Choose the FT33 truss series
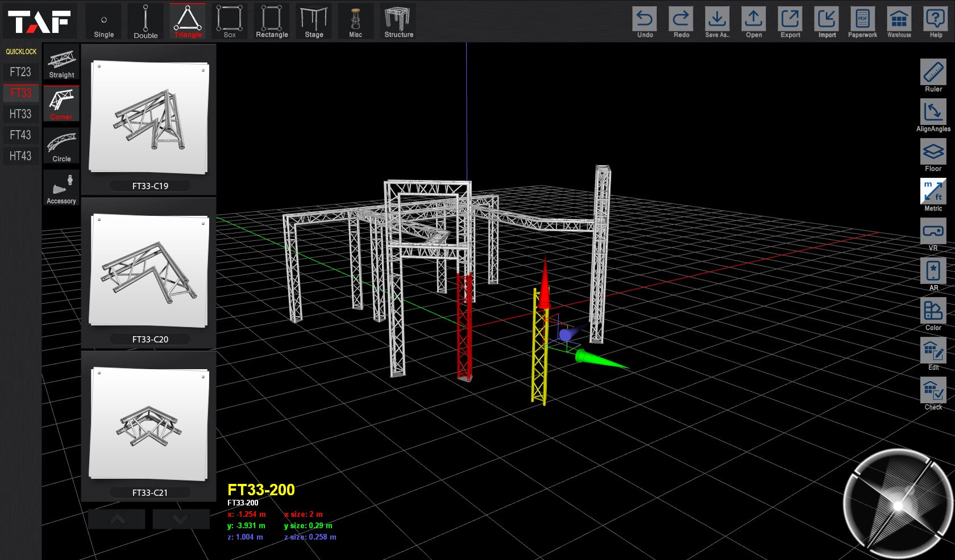 tap(20, 93)
